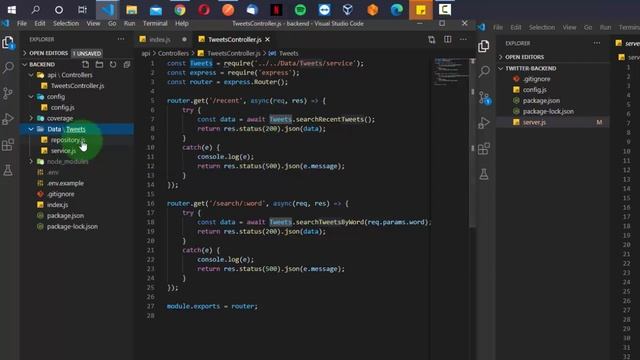Open Run and Debug in left VS Code activity bar

pos(8,119)
